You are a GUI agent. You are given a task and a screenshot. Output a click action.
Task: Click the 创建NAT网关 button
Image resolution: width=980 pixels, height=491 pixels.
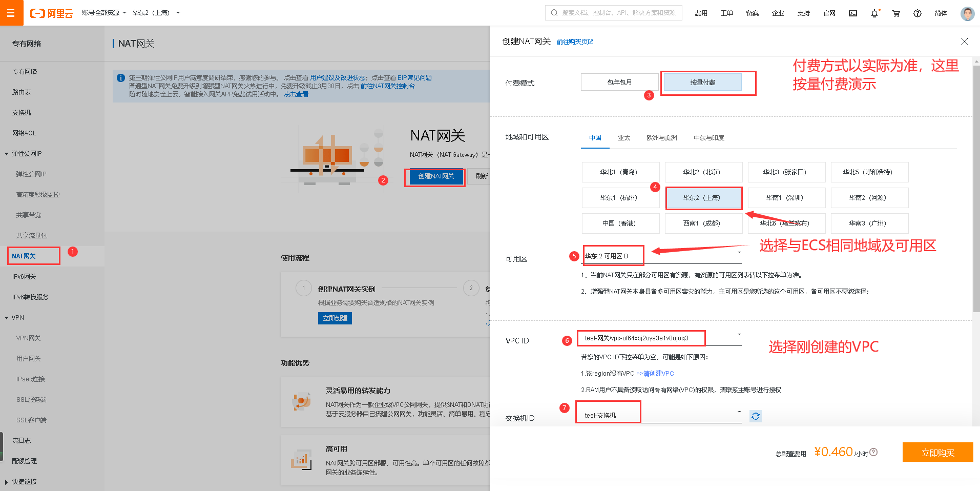[436, 176]
